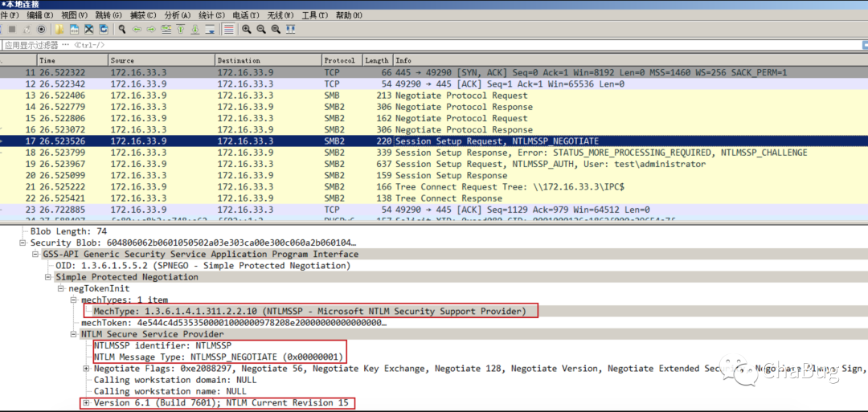868x412 pixels.
Task: Open the 跳转(G) menu
Action: [x=109, y=15]
